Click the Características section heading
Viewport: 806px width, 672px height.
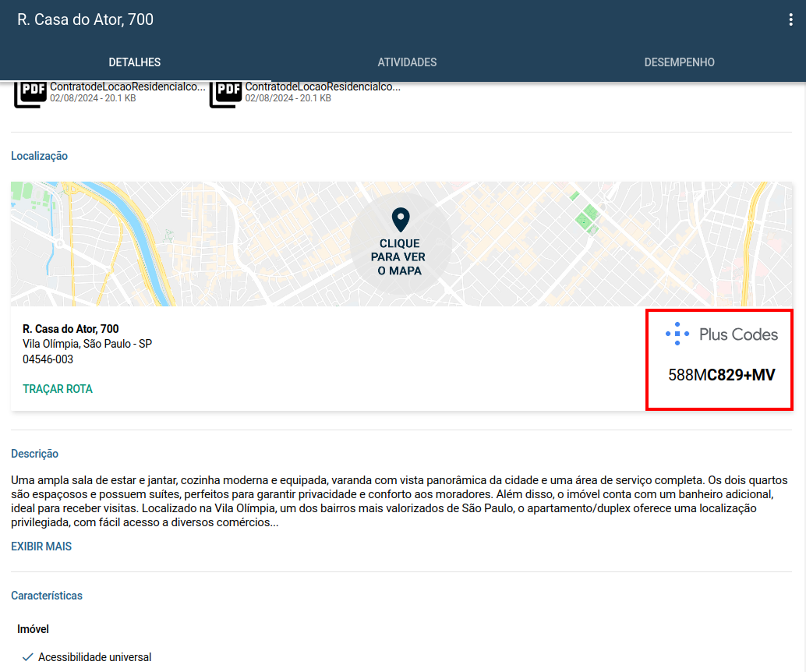[x=47, y=596]
